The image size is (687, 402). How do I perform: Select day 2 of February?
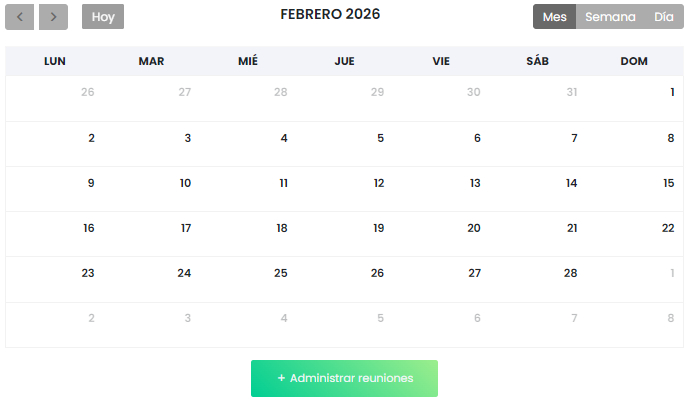point(91,138)
